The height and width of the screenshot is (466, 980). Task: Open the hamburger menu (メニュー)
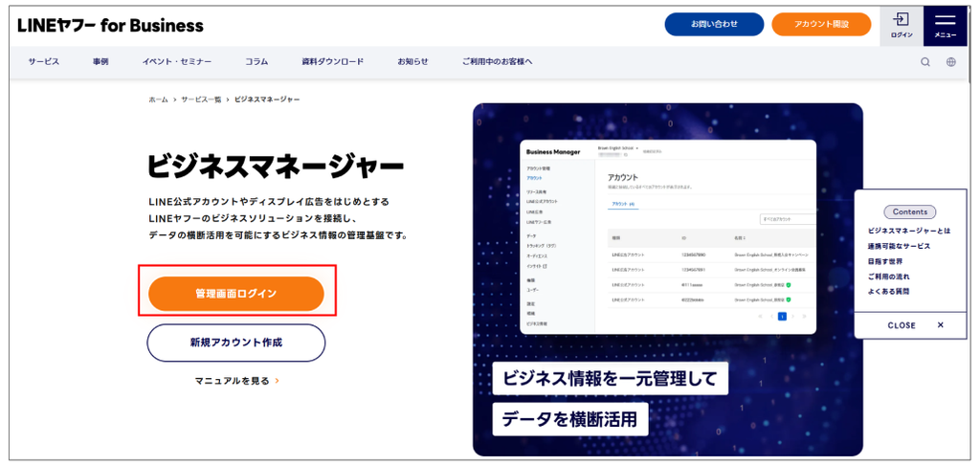click(x=945, y=26)
